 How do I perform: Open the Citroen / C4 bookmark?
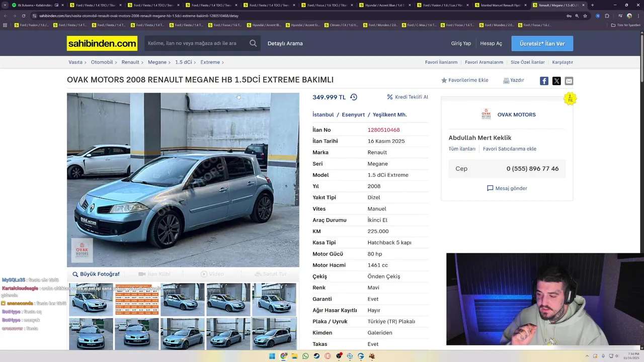[342, 25]
